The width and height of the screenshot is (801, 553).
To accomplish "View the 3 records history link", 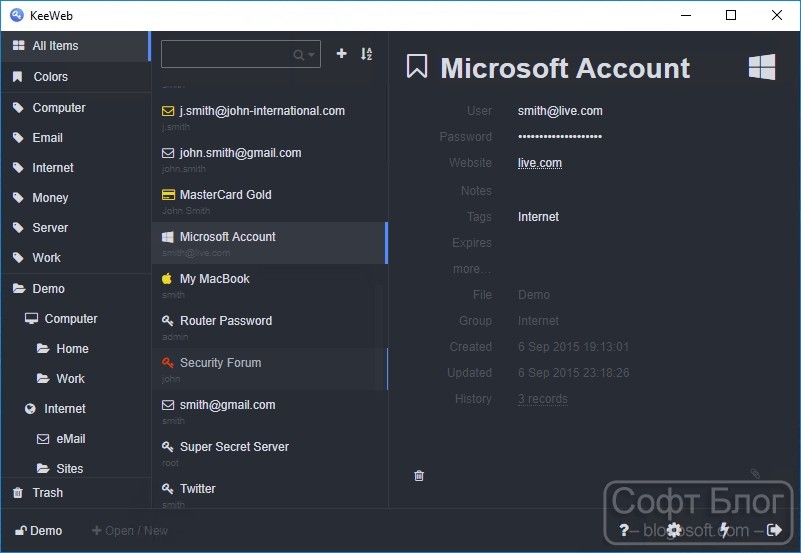I will click(x=543, y=399).
